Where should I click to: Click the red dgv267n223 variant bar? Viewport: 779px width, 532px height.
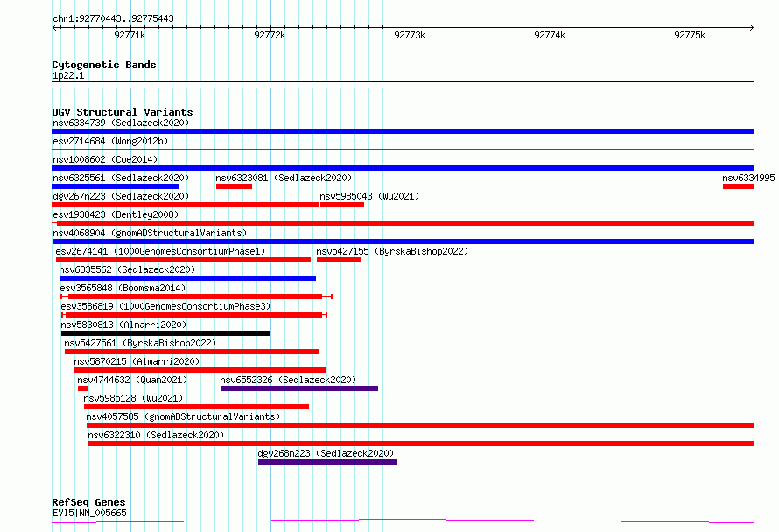[185, 205]
